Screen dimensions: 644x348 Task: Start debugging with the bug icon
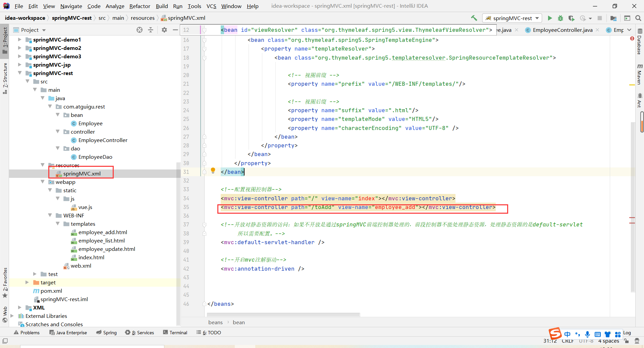tap(560, 18)
